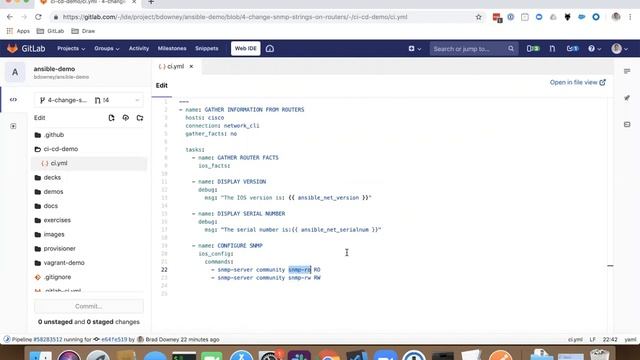This screenshot has height=360, width=640.
Task: Open the user avatar dropdown in navbar
Action: (x=620, y=49)
